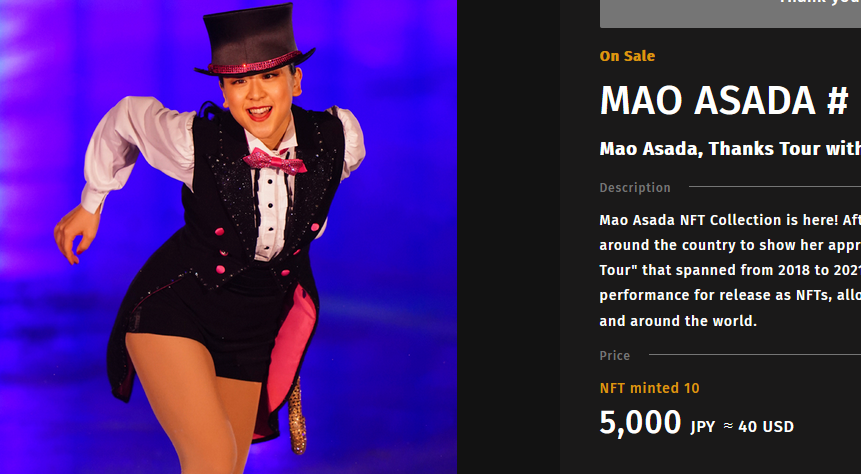The image size is (861, 474).
Task: Click the "JPY" currency label
Action: tap(703, 427)
